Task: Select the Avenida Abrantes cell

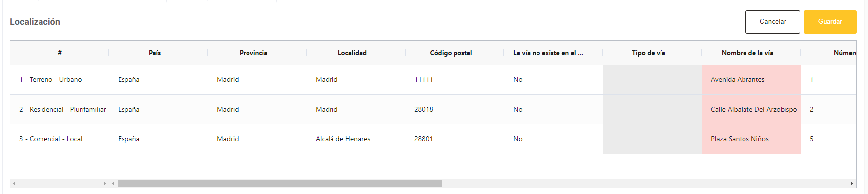Action: click(751, 79)
